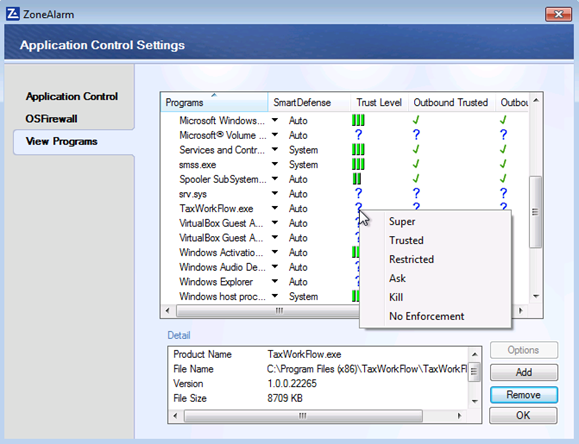This screenshot has height=444, width=579.
Task: Click Outbound Trusted checkmark for Microsoft Windows row
Action: click(x=416, y=120)
